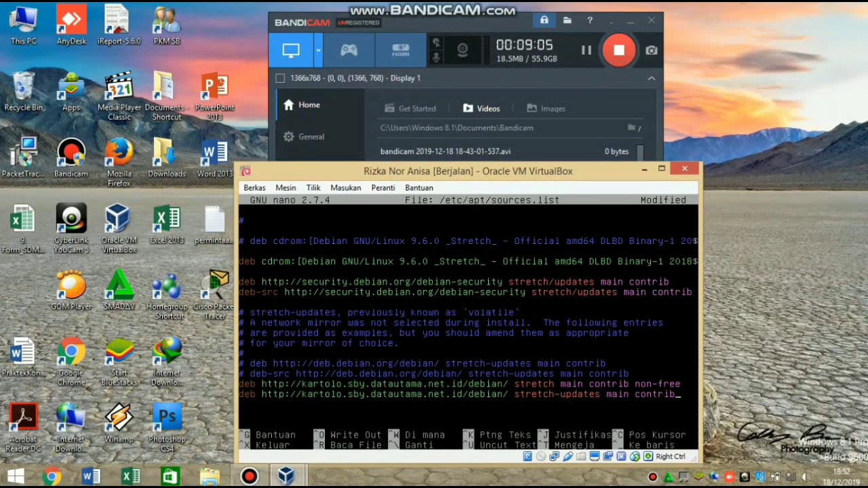
Task: Click VirtualBox hard disk activity indicator
Action: pyautogui.click(x=528, y=457)
